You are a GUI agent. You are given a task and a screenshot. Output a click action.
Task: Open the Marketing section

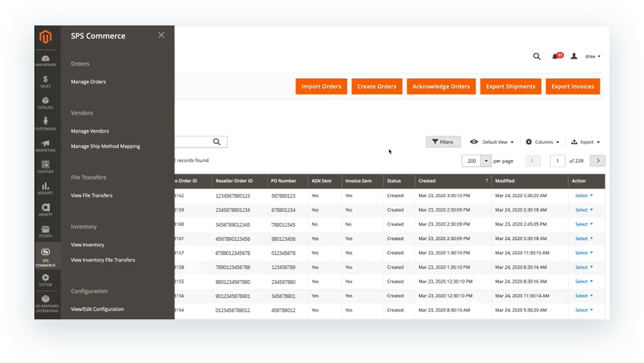coord(46,145)
